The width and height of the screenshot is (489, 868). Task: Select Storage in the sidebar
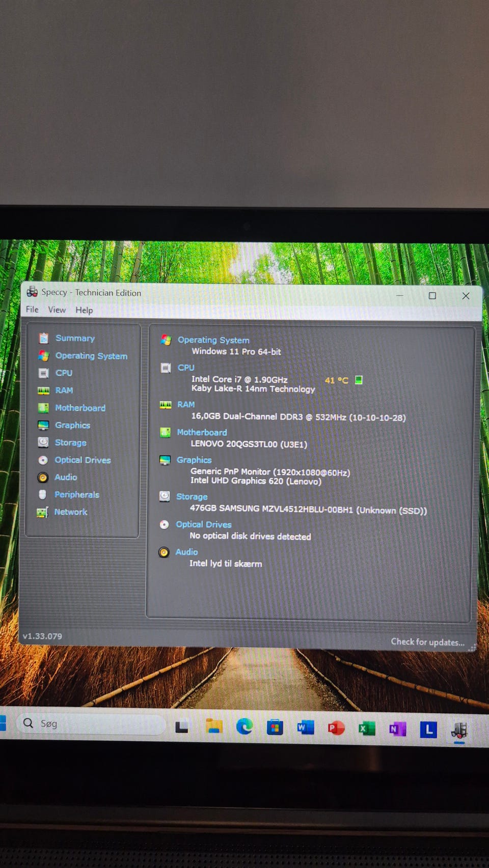[70, 442]
